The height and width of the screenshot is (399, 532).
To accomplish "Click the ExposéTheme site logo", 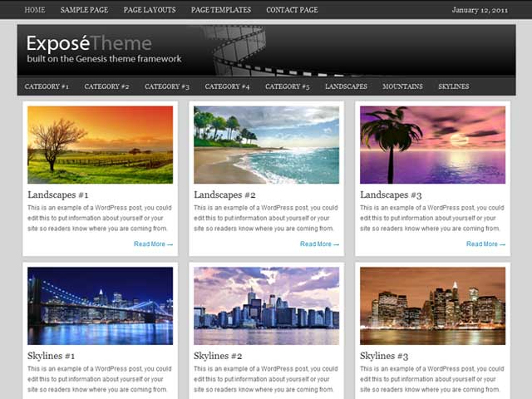I will click(x=89, y=43).
